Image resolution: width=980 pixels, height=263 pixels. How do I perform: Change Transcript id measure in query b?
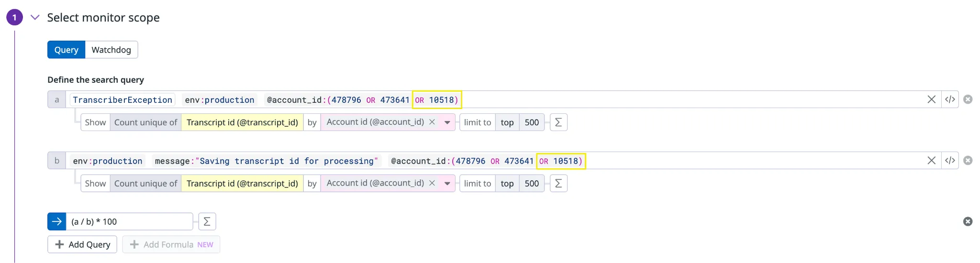(x=242, y=184)
